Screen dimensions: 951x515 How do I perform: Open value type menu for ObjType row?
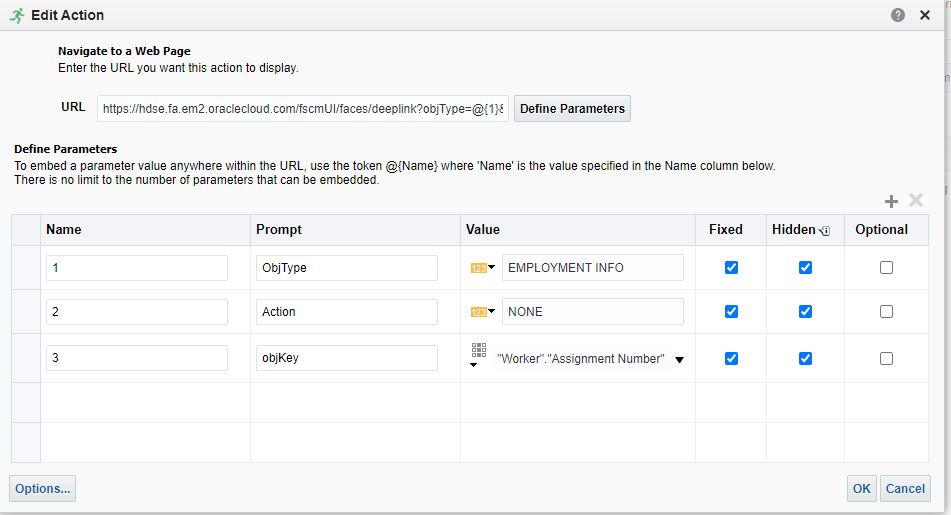pyautogui.click(x=483, y=268)
